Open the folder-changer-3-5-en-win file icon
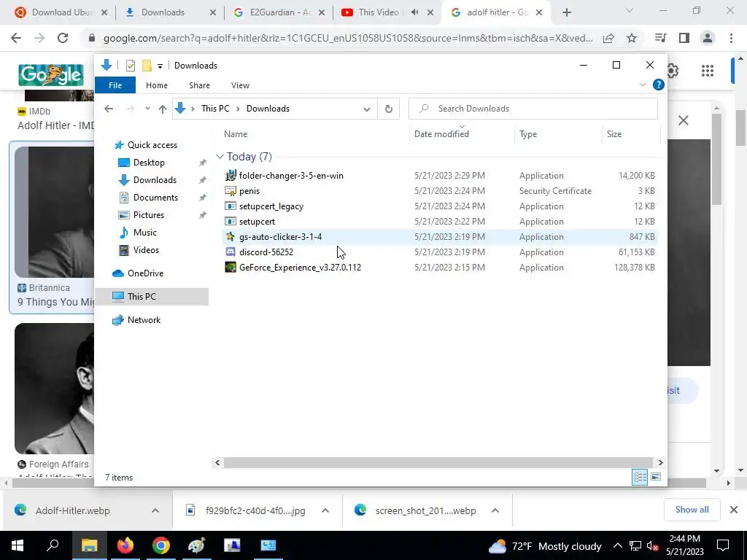 (x=231, y=176)
